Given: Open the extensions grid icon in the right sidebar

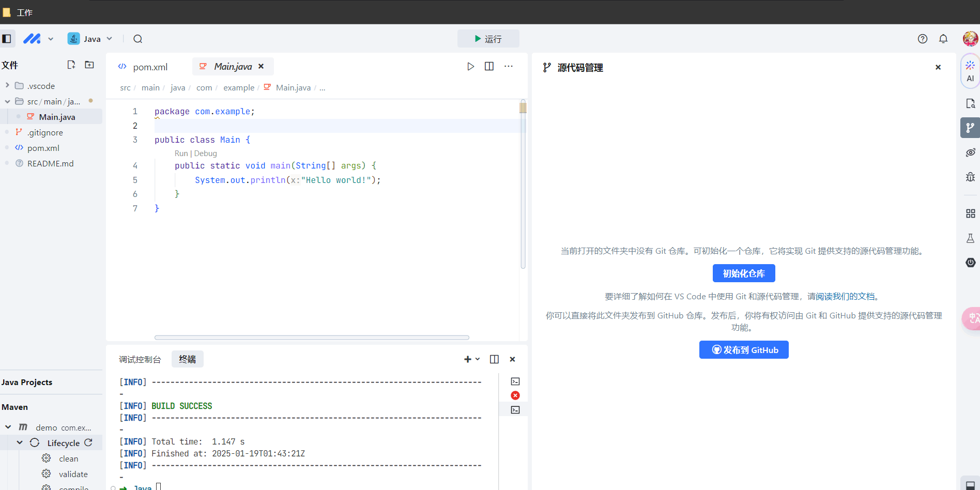Looking at the screenshot, I should tap(970, 213).
